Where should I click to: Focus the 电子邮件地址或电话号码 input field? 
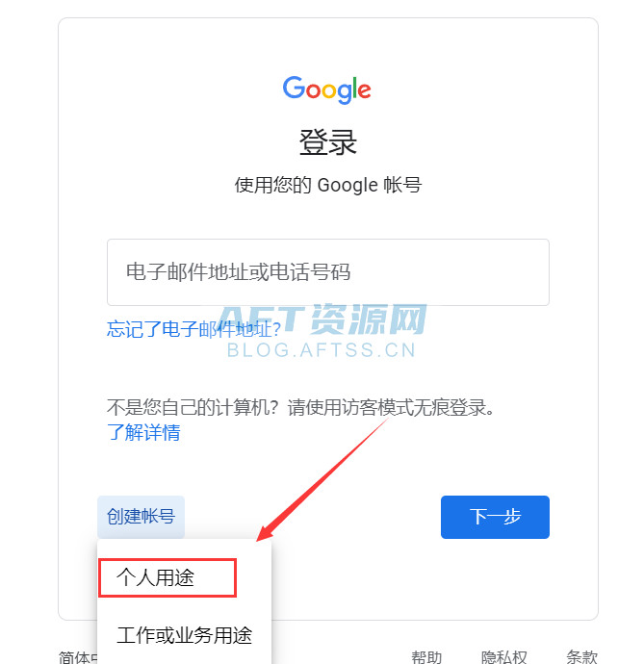click(328, 272)
